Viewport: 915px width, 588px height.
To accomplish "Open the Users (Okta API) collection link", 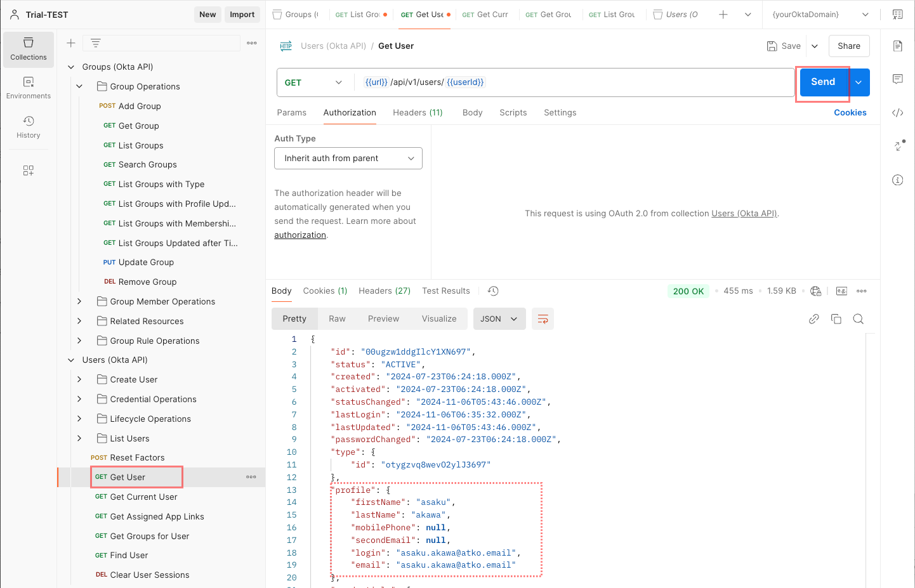I will tap(744, 214).
